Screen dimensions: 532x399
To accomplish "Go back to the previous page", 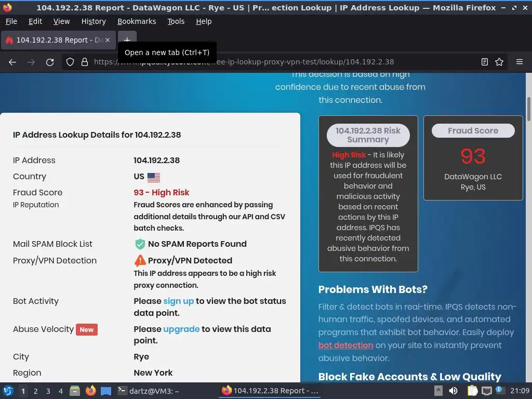I will 12,62.
